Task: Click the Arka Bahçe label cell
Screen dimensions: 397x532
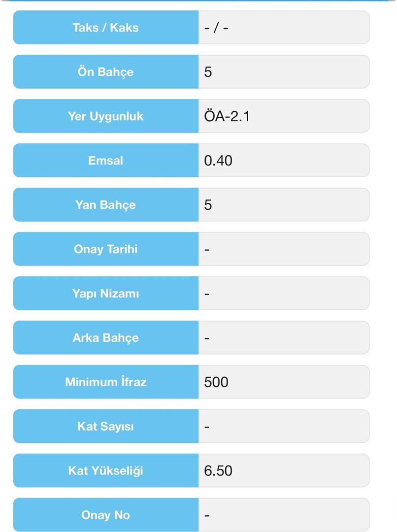Action: [x=105, y=338]
